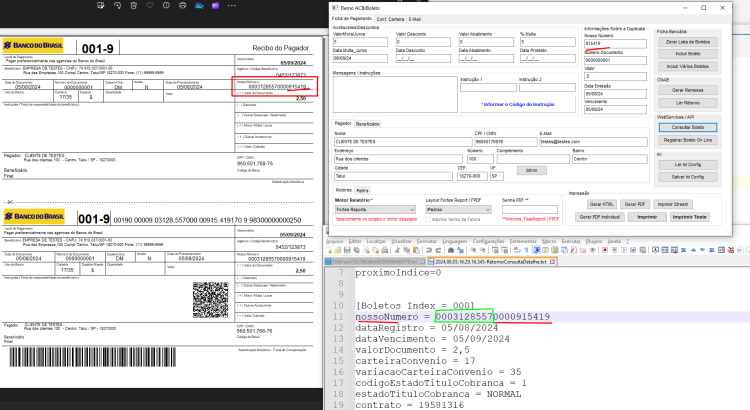Click the nossoNumero line in the text file
Viewport: 750px width, 410px height.
452,317
